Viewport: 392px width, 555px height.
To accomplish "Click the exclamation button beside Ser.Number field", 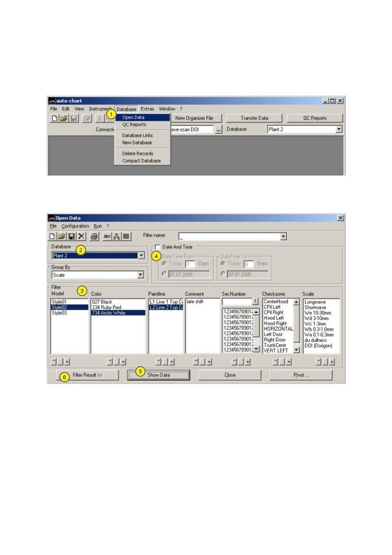I will coord(255,301).
